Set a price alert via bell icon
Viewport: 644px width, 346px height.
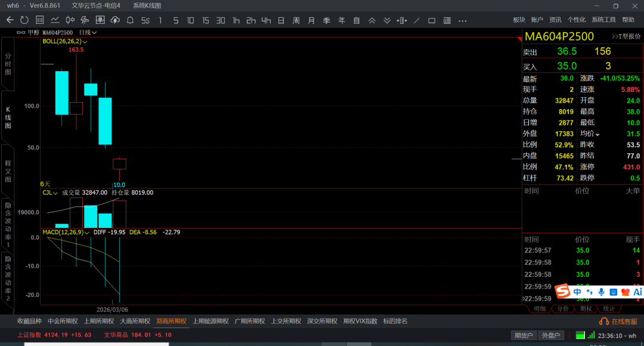(130, 20)
